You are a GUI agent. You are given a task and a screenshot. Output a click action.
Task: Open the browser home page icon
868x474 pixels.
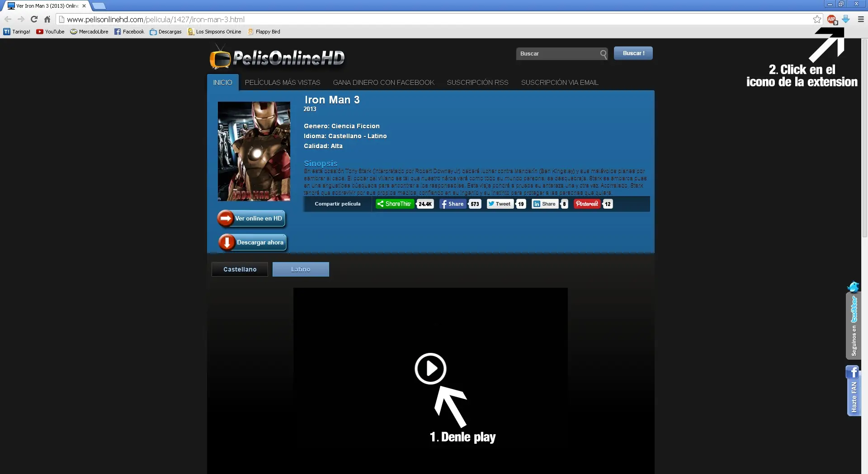point(47,19)
